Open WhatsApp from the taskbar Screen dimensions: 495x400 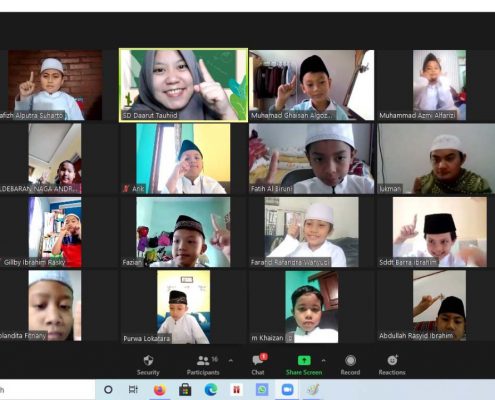[x=262, y=389]
